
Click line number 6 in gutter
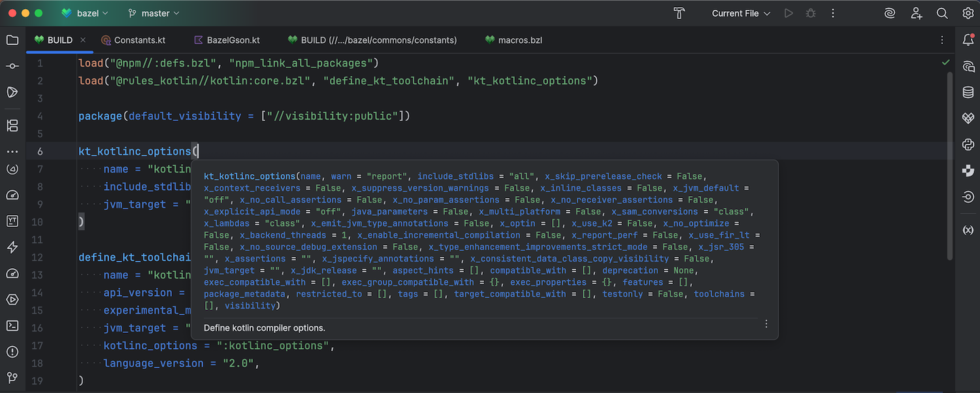click(41, 151)
